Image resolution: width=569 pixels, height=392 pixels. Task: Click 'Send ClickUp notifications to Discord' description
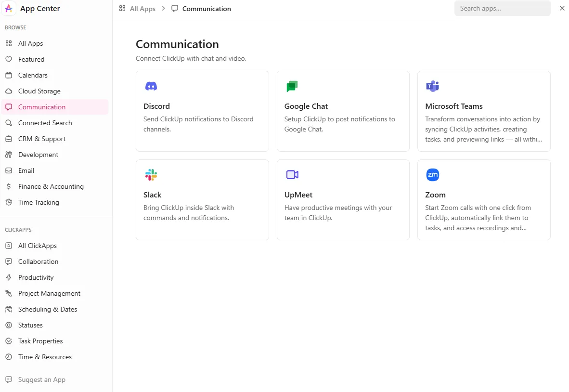198,124
